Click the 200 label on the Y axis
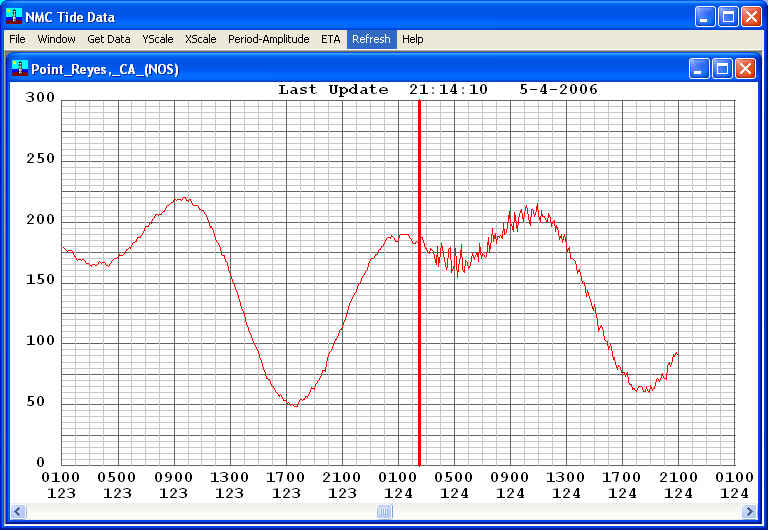This screenshot has height=530, width=768. click(41, 219)
